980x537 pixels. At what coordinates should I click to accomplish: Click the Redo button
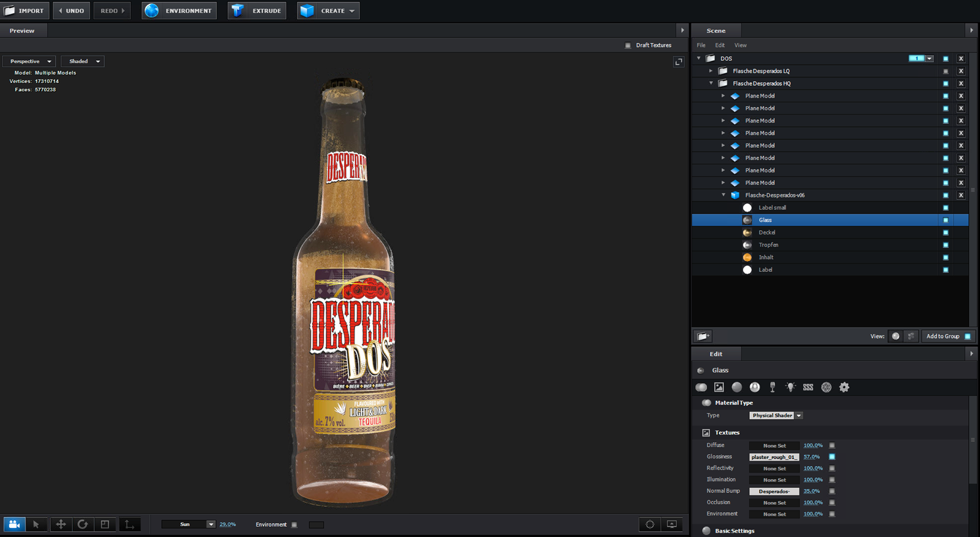coord(112,11)
